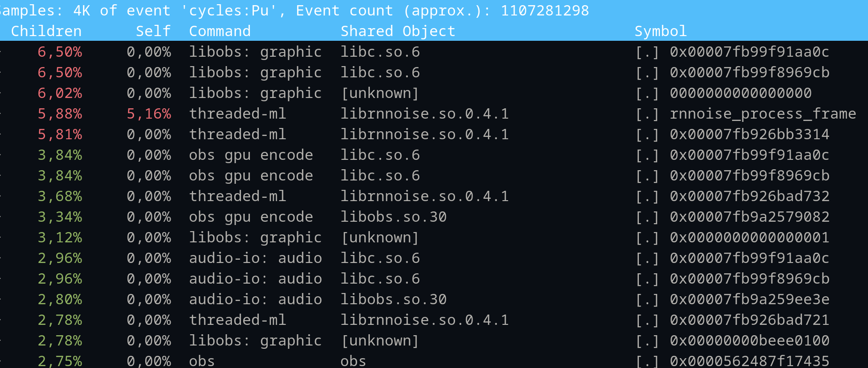Image resolution: width=868 pixels, height=368 pixels.
Task: Click the event count 1107281298
Action: click(545, 10)
